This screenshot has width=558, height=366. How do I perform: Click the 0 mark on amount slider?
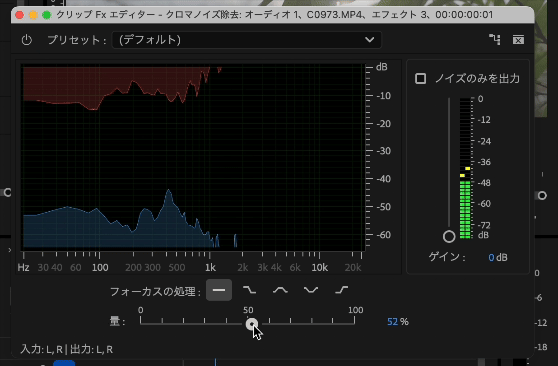click(141, 310)
